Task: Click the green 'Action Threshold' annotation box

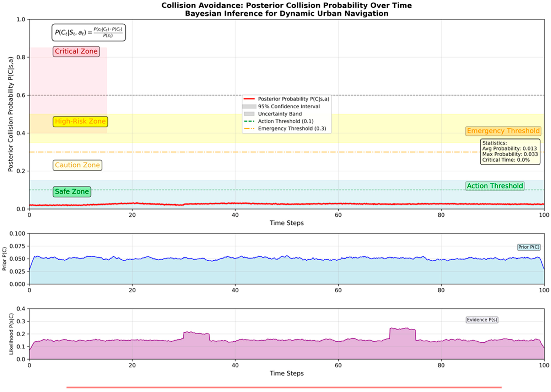Action: [495, 186]
